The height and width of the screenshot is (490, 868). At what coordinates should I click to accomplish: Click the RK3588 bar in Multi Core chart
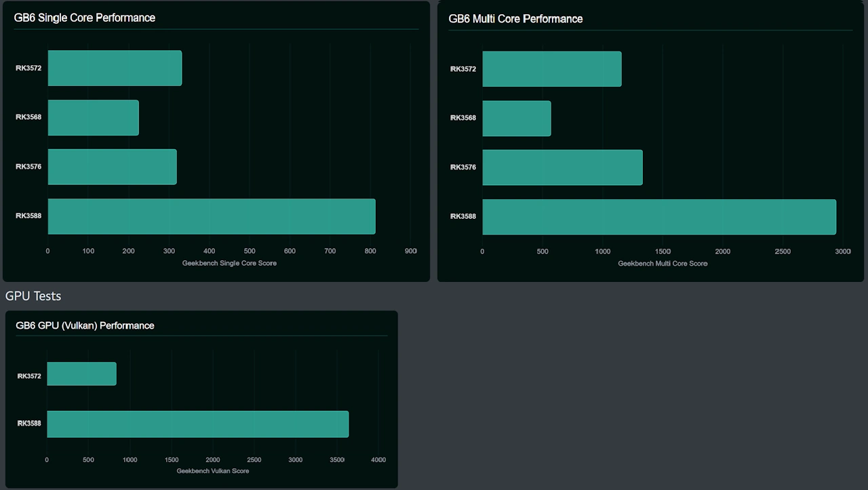pos(658,217)
